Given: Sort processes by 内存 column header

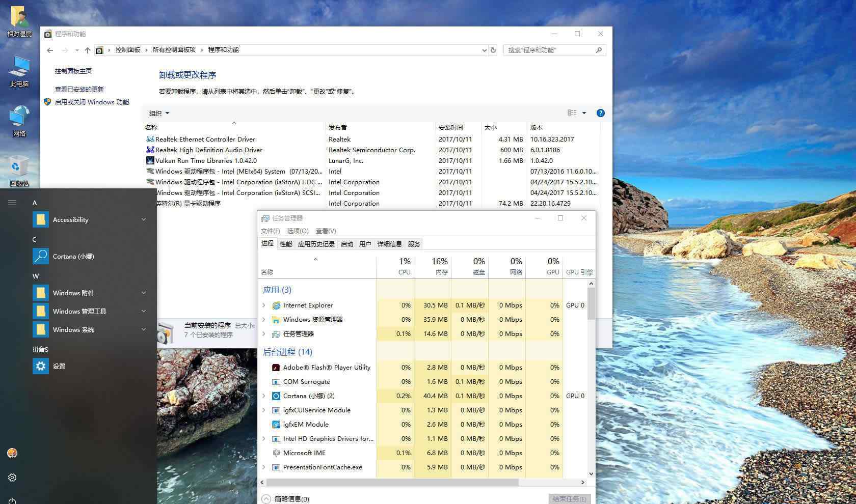Looking at the screenshot, I should (433, 266).
